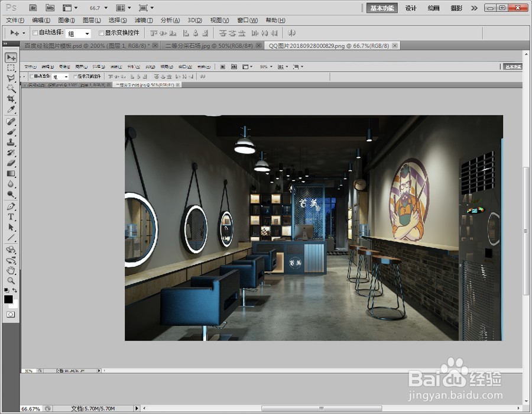Expand more workspaces with double chevron
The image size is (532, 414).
[474, 8]
